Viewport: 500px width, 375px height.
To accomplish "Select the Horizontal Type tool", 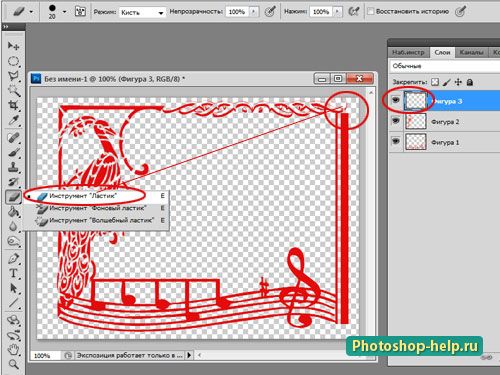I will (13, 273).
